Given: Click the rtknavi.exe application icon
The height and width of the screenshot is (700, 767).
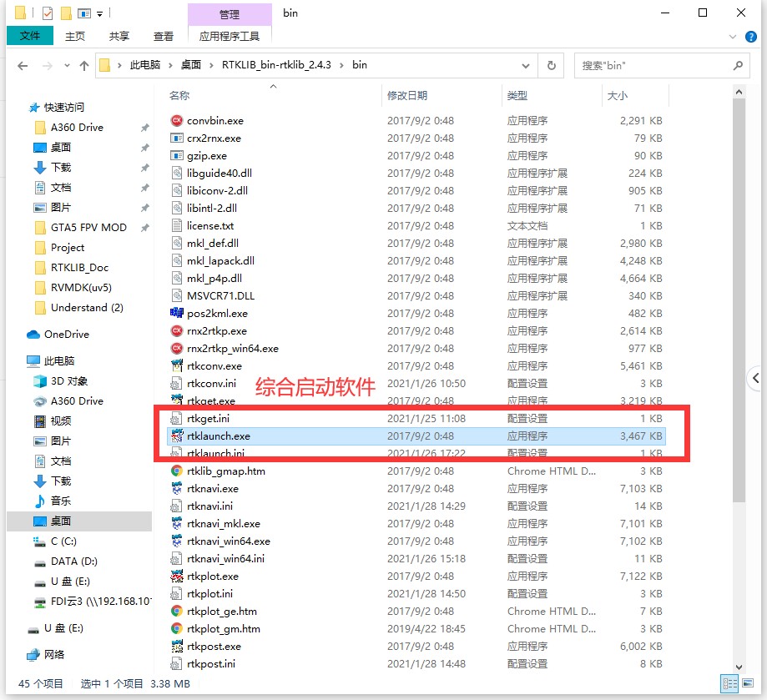Looking at the screenshot, I should click(x=177, y=488).
